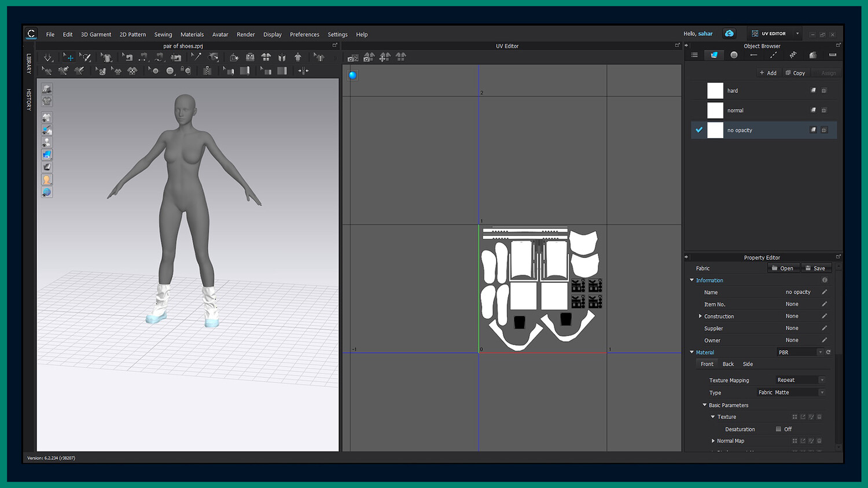This screenshot has width=868, height=488.
Task: Click the cloud account icon
Action: (x=729, y=34)
